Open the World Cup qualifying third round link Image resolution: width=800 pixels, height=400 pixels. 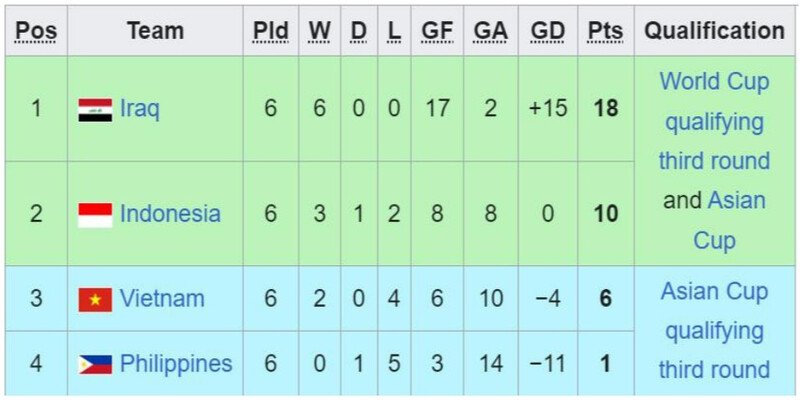click(714, 122)
